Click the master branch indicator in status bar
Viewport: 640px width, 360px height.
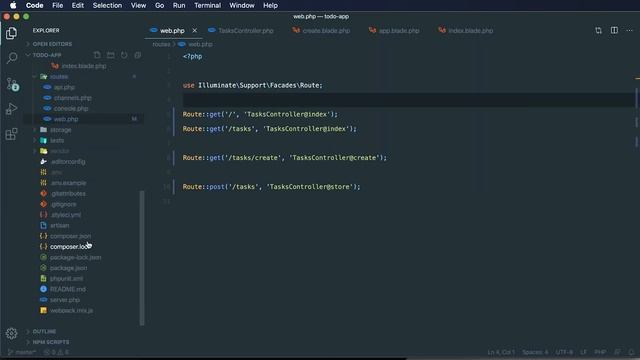pos(22,352)
